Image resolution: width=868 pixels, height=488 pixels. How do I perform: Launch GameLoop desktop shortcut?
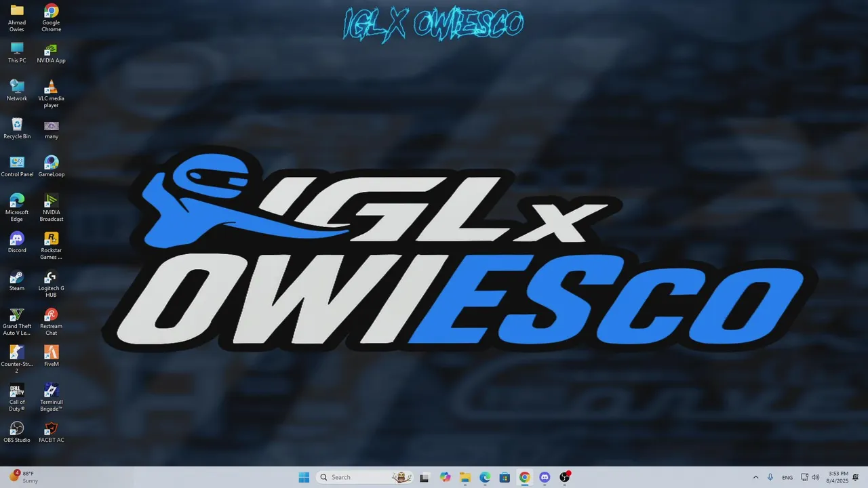point(51,167)
